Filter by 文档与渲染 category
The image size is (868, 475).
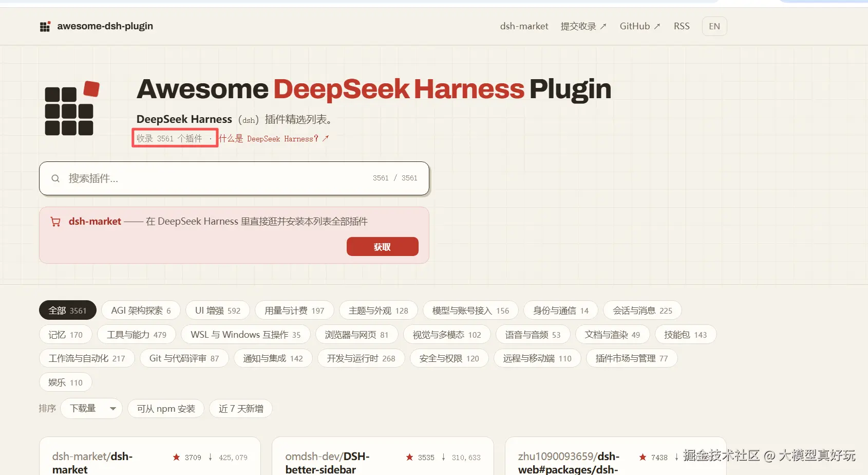click(613, 334)
